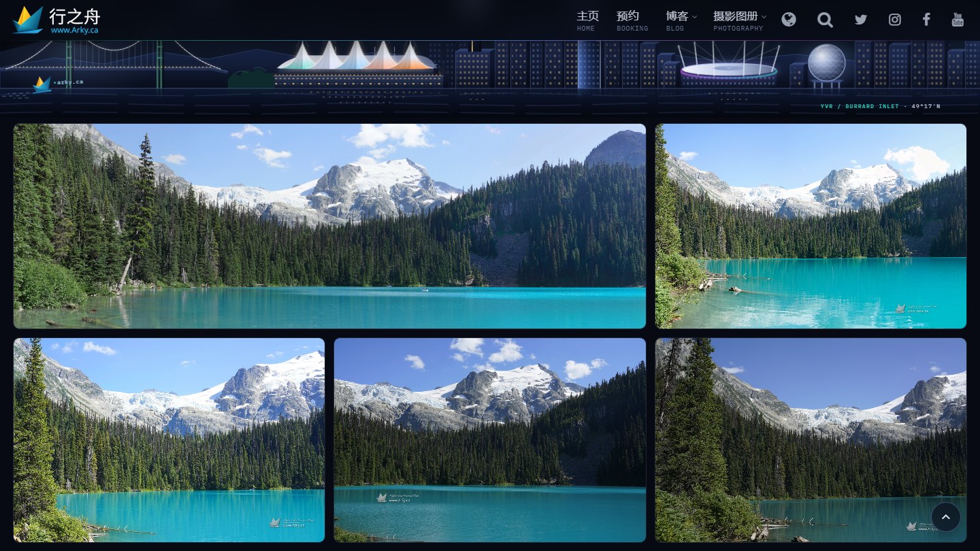Open the bottom-middle lake photo
980x551 pixels.
[490, 440]
